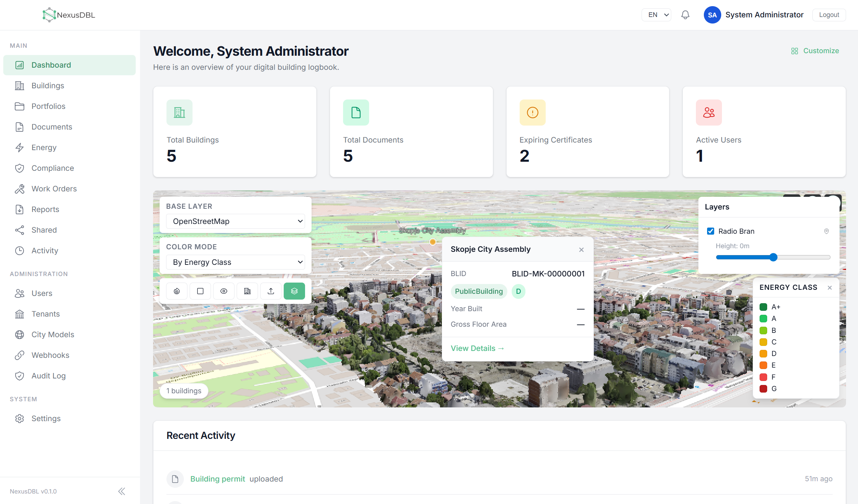Click the Audit Log shield icon
The image size is (858, 504).
[x=20, y=376]
